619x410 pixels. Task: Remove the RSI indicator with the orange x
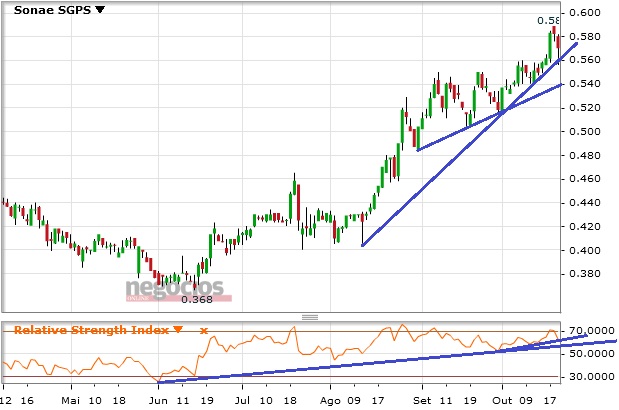point(204,331)
